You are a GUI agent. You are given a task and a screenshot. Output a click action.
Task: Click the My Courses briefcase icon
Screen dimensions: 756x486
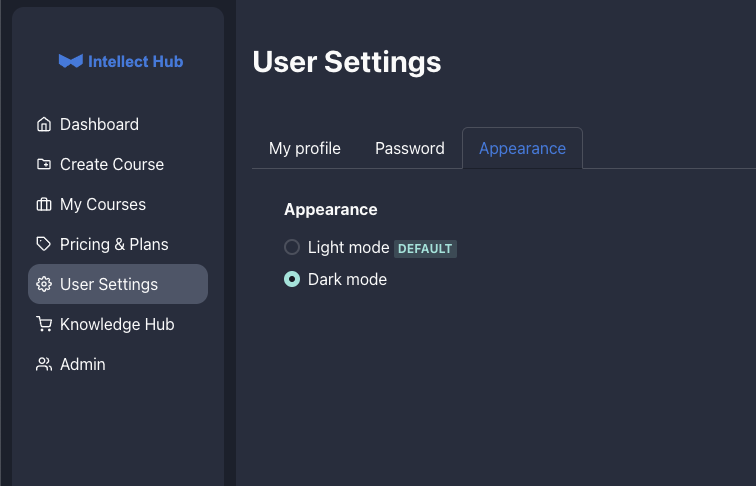coord(43,204)
